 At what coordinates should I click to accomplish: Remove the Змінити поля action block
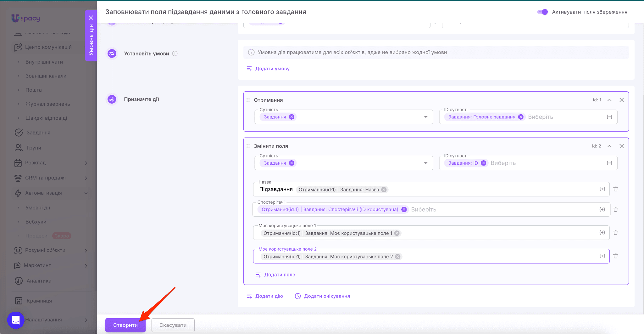[621, 146]
